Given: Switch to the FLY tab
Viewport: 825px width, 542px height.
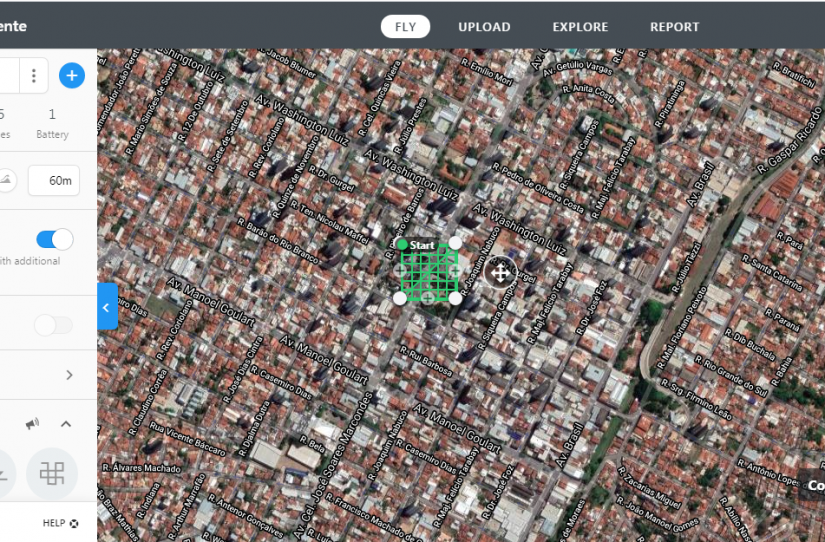Looking at the screenshot, I should (405, 27).
